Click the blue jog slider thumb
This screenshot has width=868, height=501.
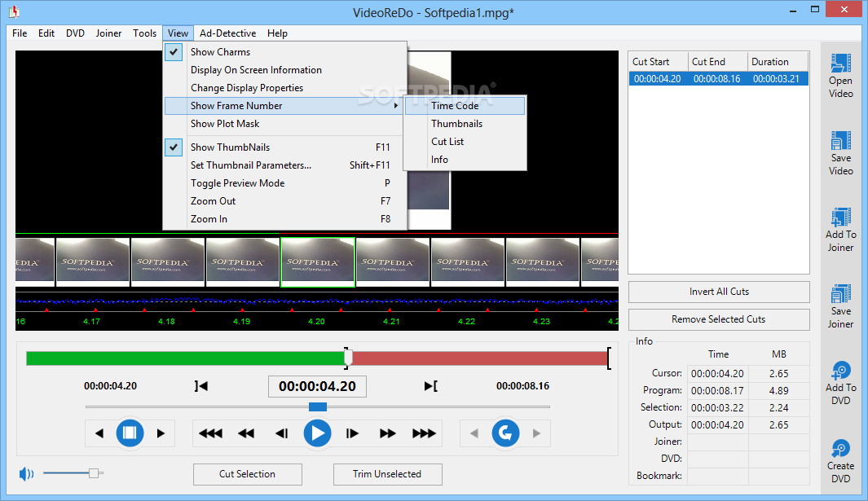(317, 407)
